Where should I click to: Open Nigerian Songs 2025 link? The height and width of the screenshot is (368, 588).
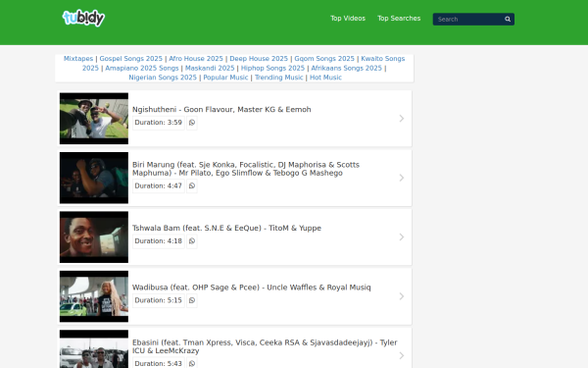pos(163,78)
